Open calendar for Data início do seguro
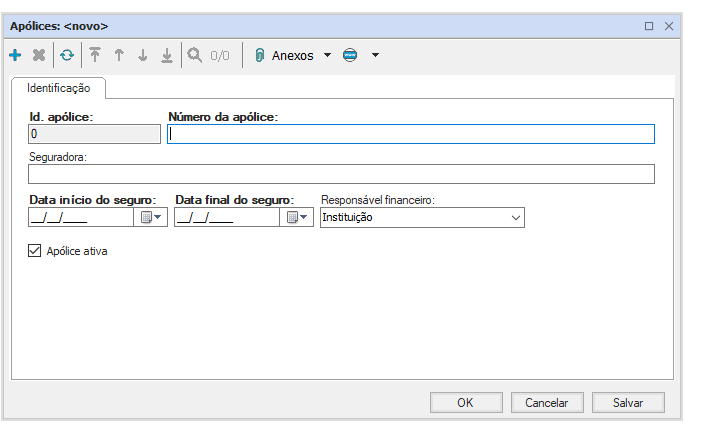 click(151, 217)
